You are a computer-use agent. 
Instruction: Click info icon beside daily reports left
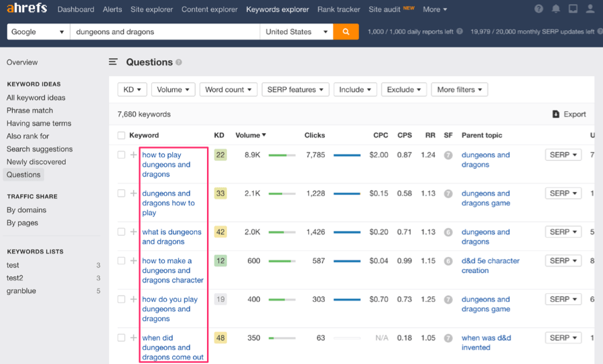coord(460,31)
